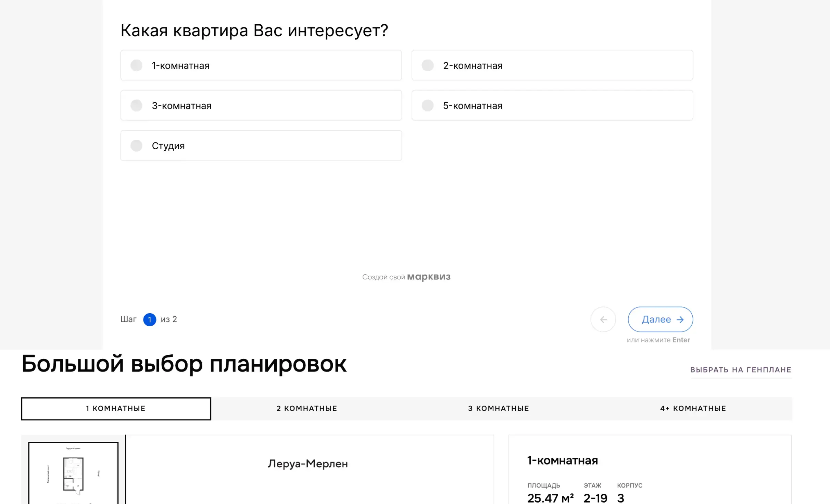Viewport: 830px width, 504px height.
Task: Click the "ВЫБРАТЬ НА ГЕНПЛАНЕ" link
Action: click(741, 369)
